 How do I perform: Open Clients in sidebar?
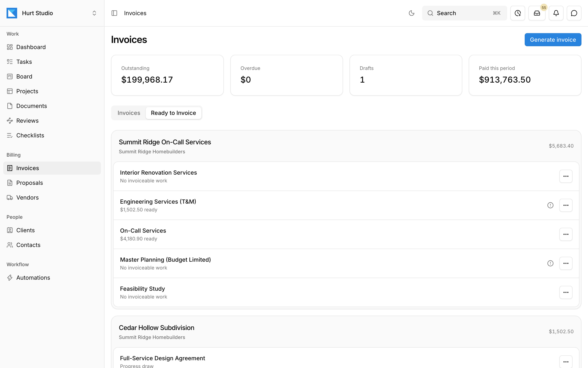(x=52, y=230)
